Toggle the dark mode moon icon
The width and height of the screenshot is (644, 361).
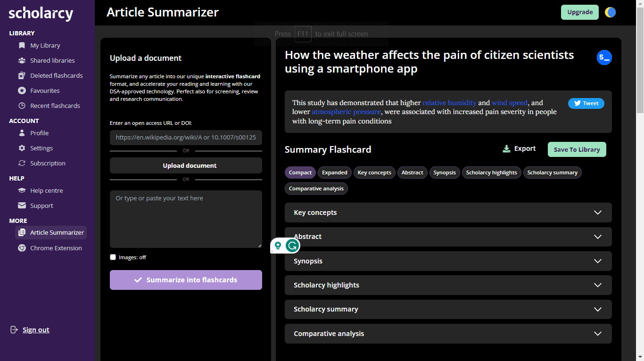(x=610, y=12)
